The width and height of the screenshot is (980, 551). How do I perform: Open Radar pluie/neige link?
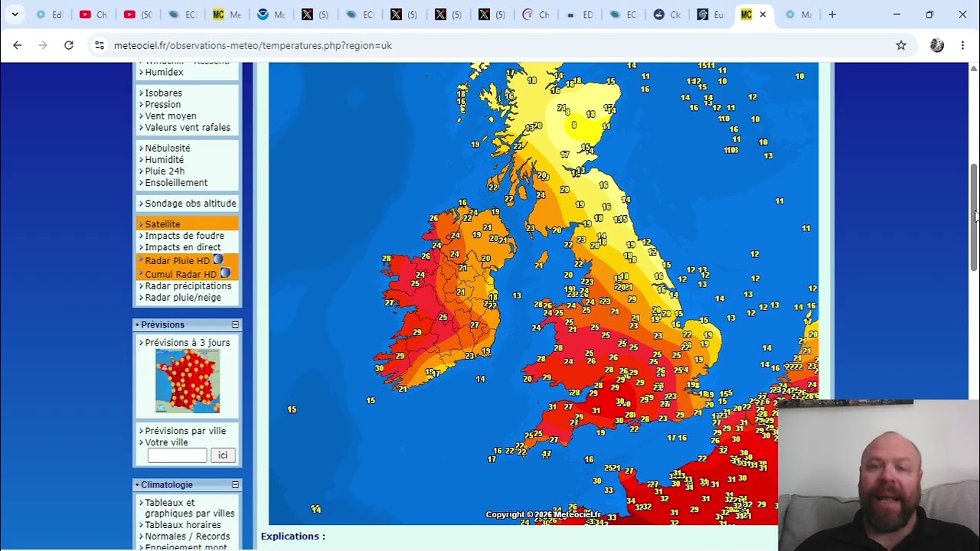(x=182, y=297)
